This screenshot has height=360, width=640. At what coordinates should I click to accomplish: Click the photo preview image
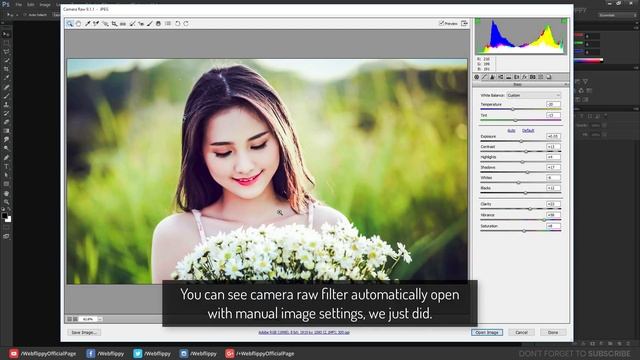(267, 171)
